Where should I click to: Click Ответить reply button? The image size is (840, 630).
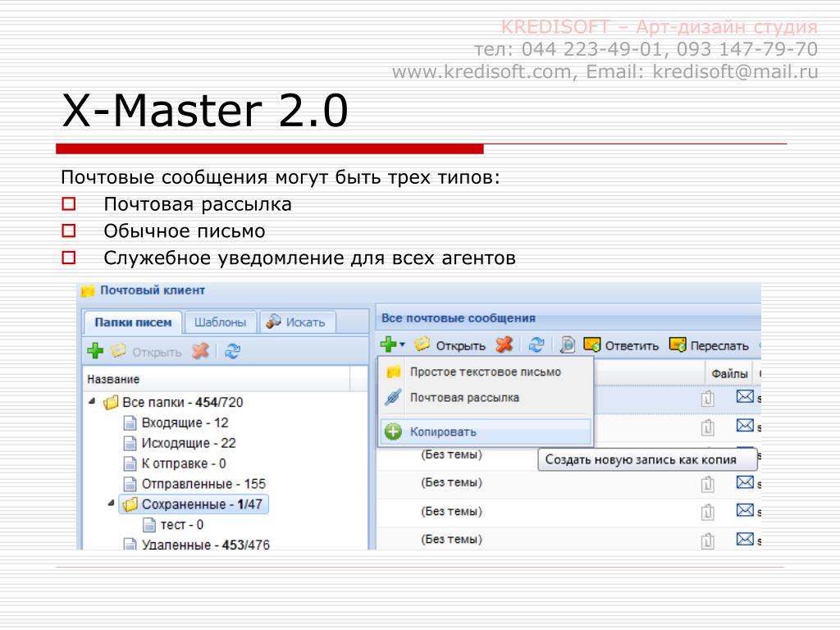click(621, 345)
